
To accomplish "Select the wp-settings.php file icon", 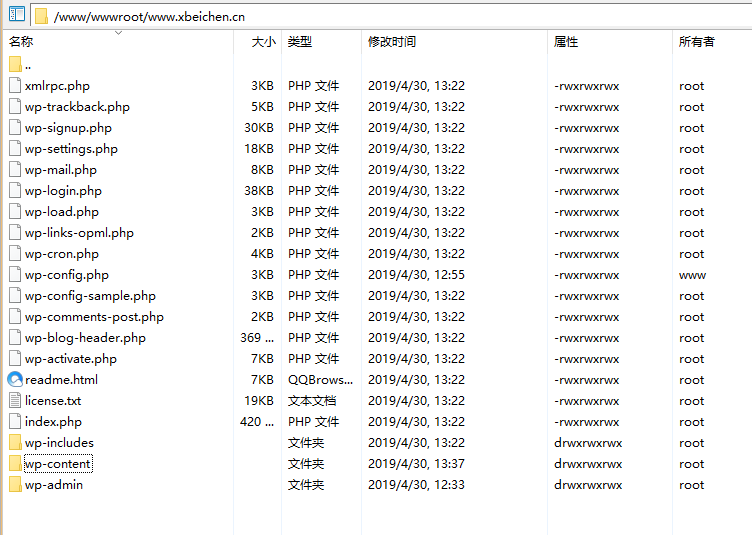I will tap(15, 149).
